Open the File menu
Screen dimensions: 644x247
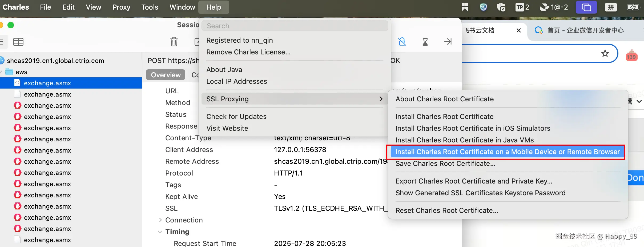coord(46,7)
